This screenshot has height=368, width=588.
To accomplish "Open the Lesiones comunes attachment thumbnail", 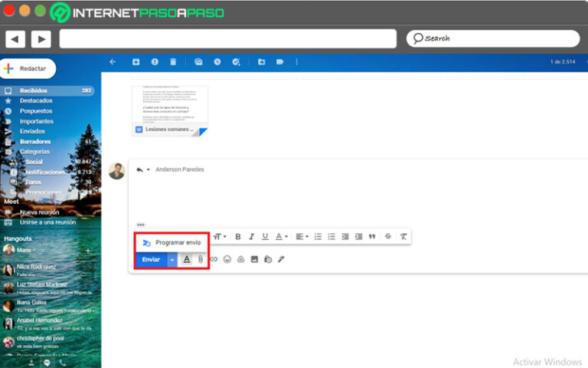I will coord(170,111).
